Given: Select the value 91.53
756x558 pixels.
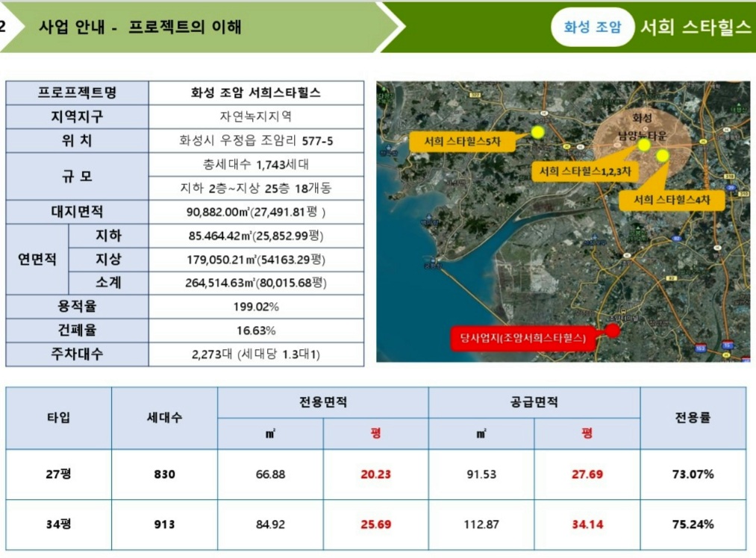Looking at the screenshot, I should [481, 474].
